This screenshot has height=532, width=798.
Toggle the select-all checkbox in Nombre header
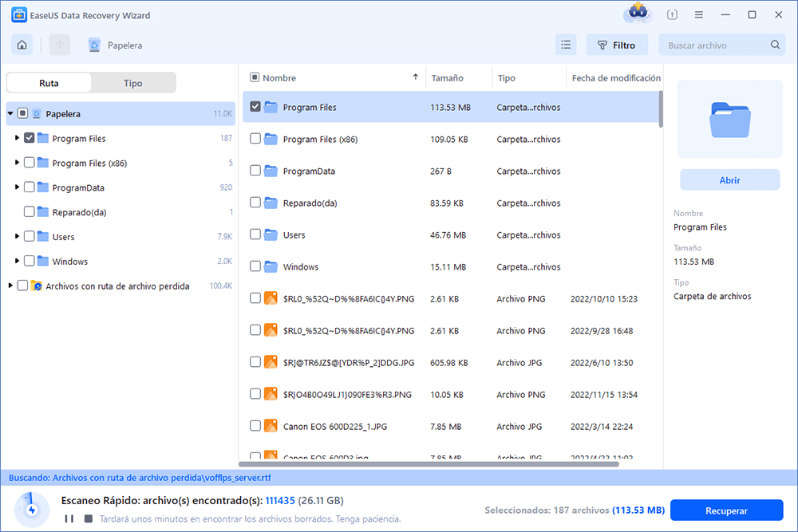tap(255, 77)
